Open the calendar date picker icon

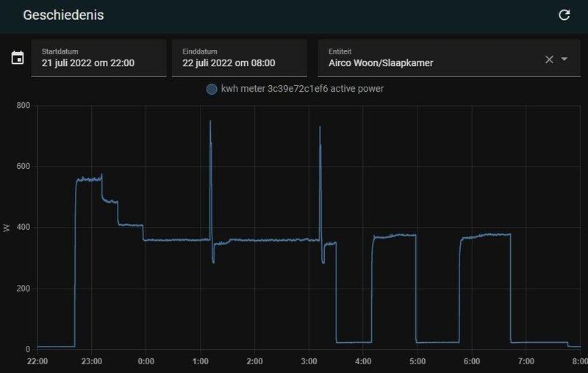[18, 58]
